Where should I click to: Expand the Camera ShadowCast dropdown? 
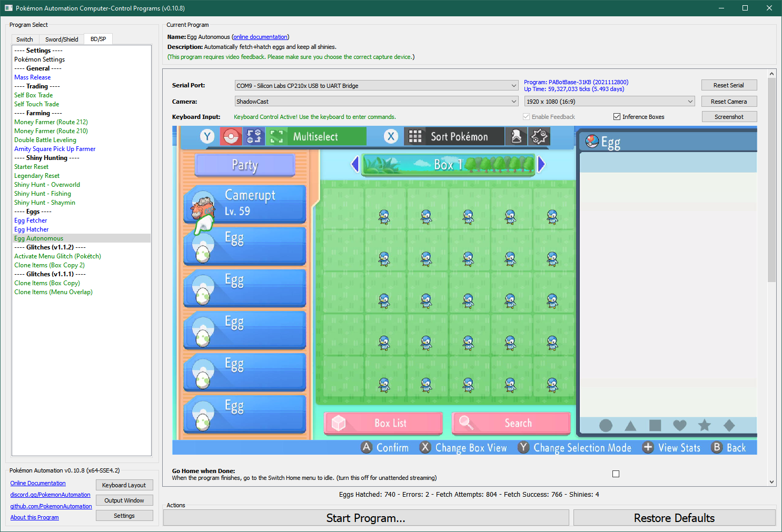coord(376,102)
